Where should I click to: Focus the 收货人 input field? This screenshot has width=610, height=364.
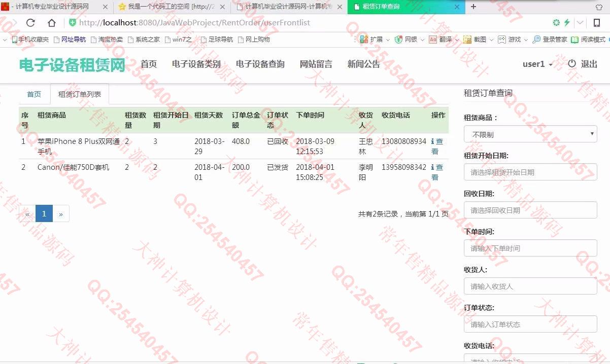click(x=530, y=286)
